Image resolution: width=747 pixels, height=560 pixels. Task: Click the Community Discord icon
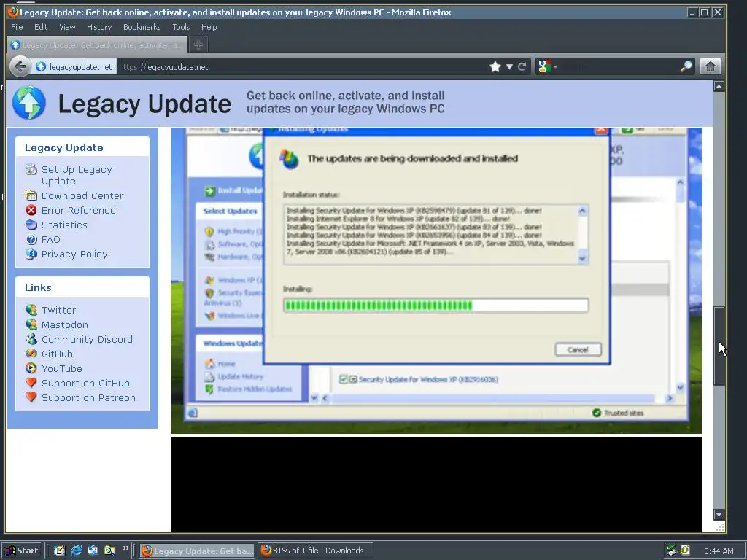click(x=31, y=339)
